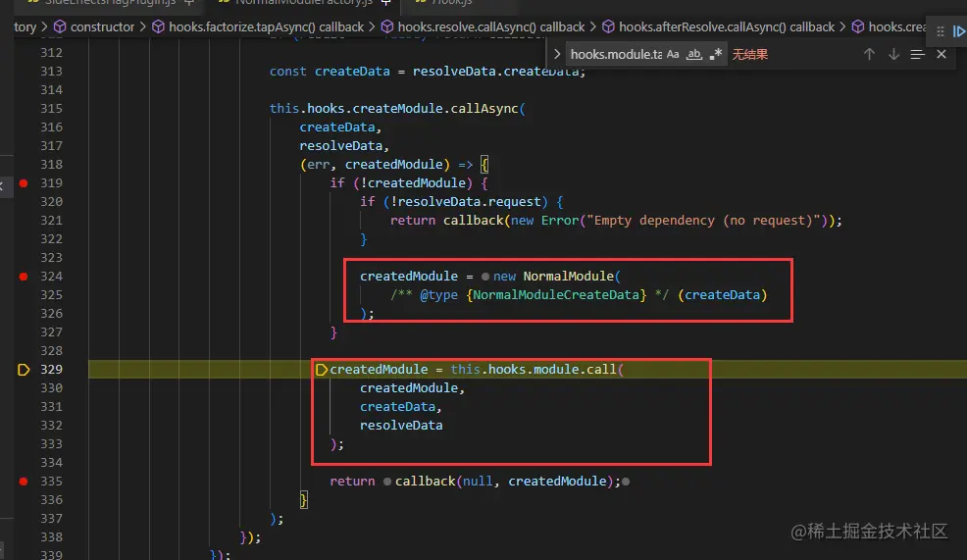Click the 无结果 no-results label
Image resolution: width=967 pixels, height=560 pixels.
point(750,54)
